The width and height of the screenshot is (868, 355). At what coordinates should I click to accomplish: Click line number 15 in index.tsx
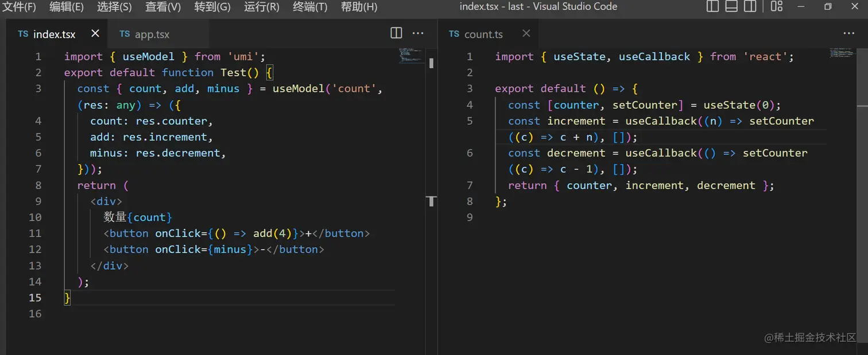coord(35,298)
